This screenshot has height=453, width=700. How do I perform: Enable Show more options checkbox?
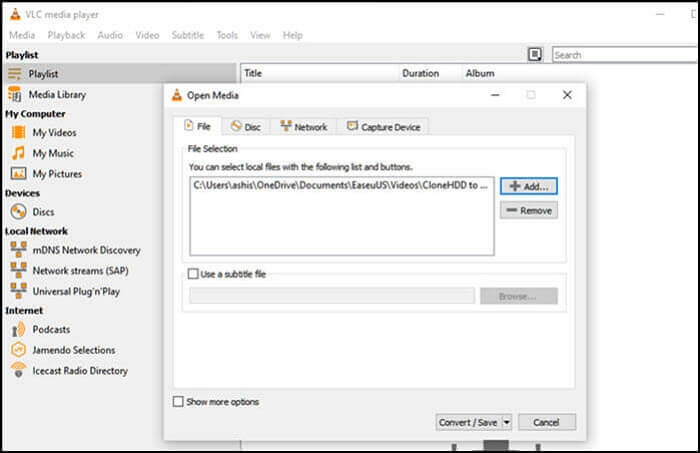point(178,402)
